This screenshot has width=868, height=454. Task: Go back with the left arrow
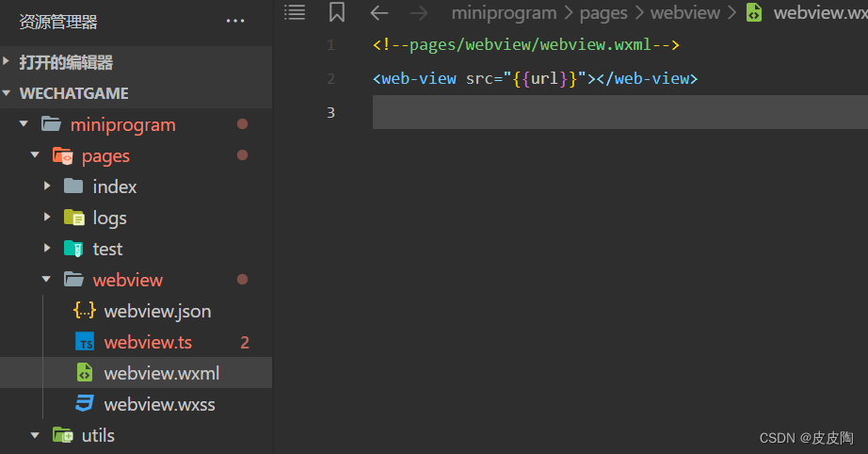(x=379, y=13)
